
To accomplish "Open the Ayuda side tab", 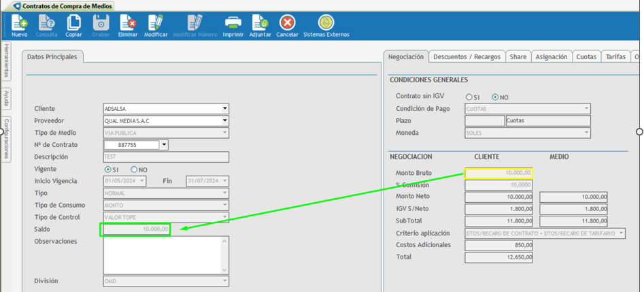I will 6,98.
